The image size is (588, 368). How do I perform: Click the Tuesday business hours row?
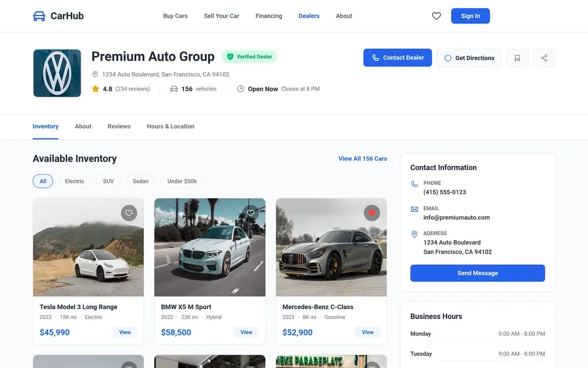[478, 354]
